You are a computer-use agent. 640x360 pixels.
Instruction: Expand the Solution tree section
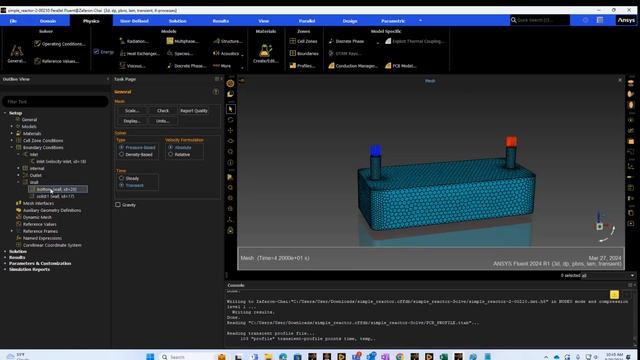pos(5,251)
